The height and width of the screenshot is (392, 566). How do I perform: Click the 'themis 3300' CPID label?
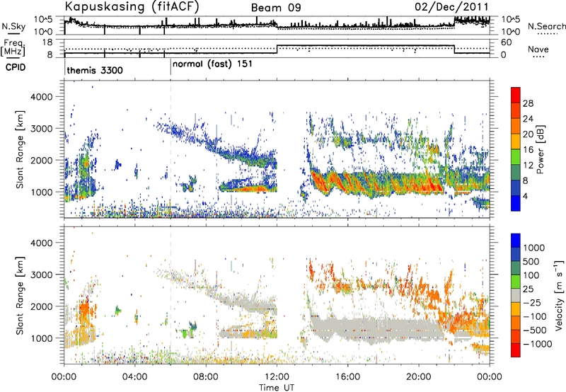95,70
